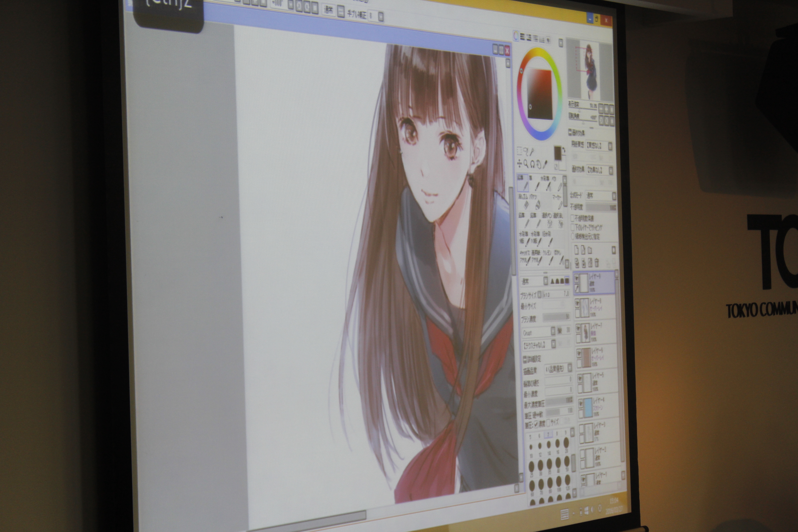The height and width of the screenshot is (532, 798).
Task: Select the rotate view tool
Action: tap(532, 165)
